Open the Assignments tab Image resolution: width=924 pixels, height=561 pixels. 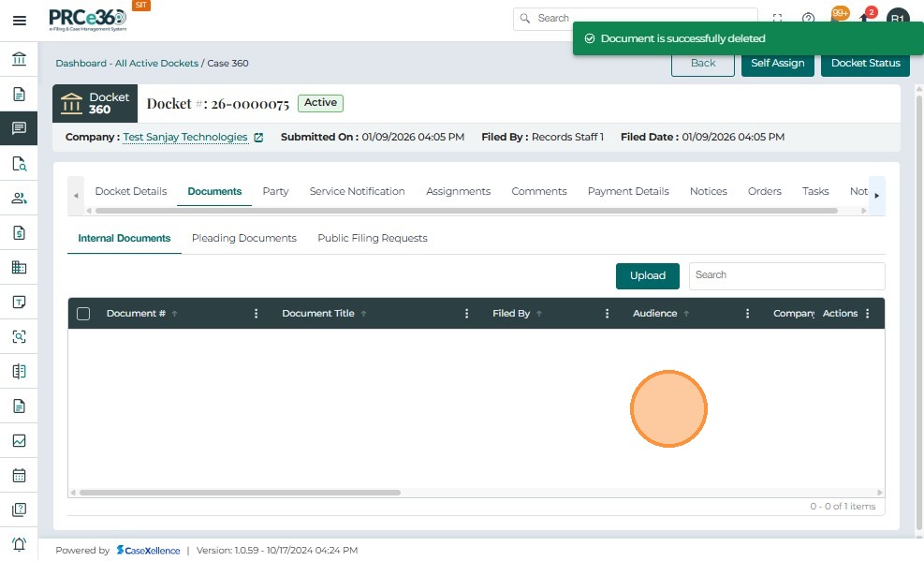click(x=458, y=191)
